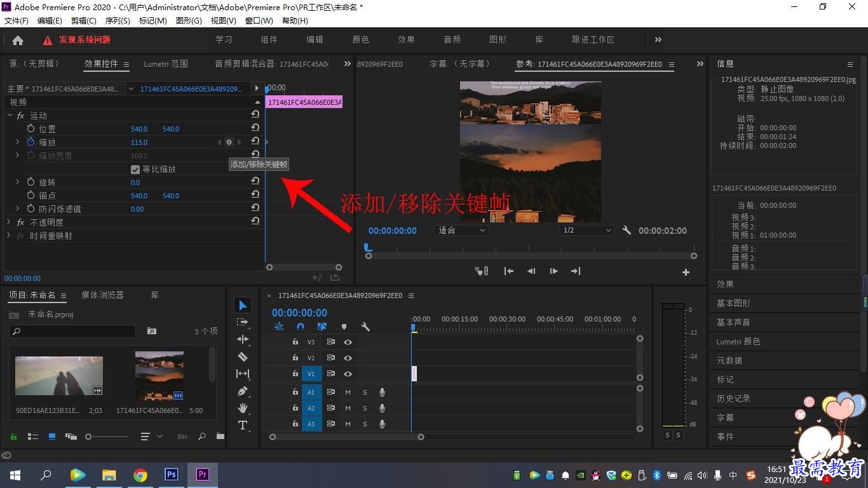Reset the 锚点 parameter
The width and height of the screenshot is (868, 488).
coord(255,194)
